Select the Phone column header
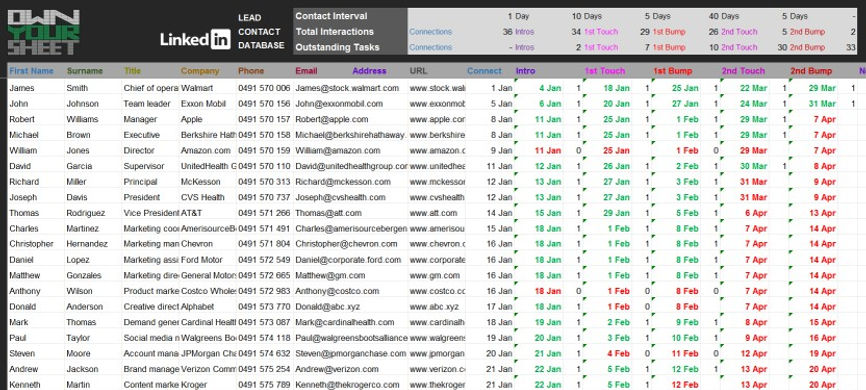 (x=251, y=71)
